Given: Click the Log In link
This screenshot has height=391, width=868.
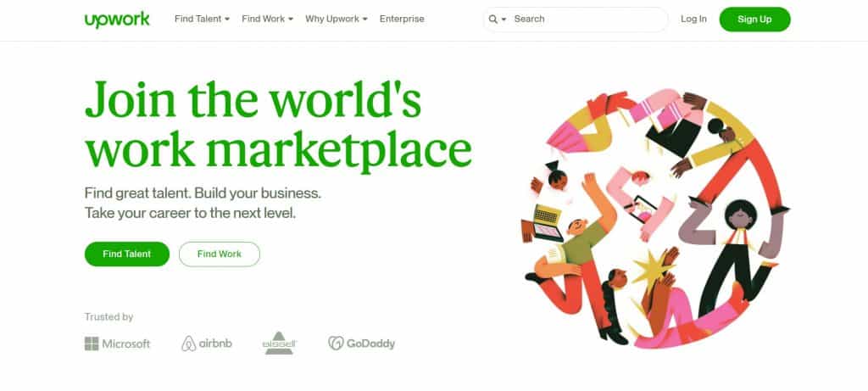Looking at the screenshot, I should click(693, 19).
